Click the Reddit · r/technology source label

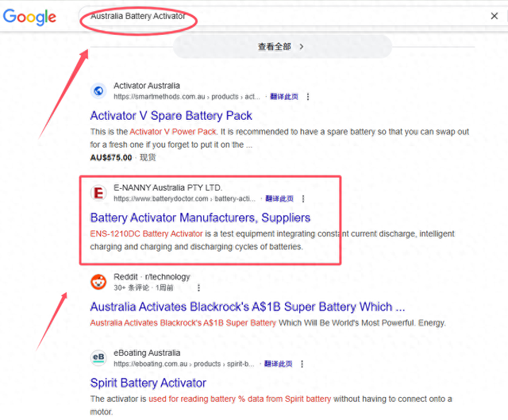coord(152,277)
